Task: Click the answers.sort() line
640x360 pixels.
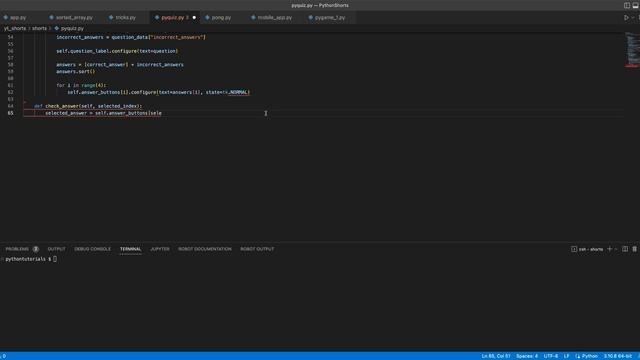Action: (x=76, y=71)
